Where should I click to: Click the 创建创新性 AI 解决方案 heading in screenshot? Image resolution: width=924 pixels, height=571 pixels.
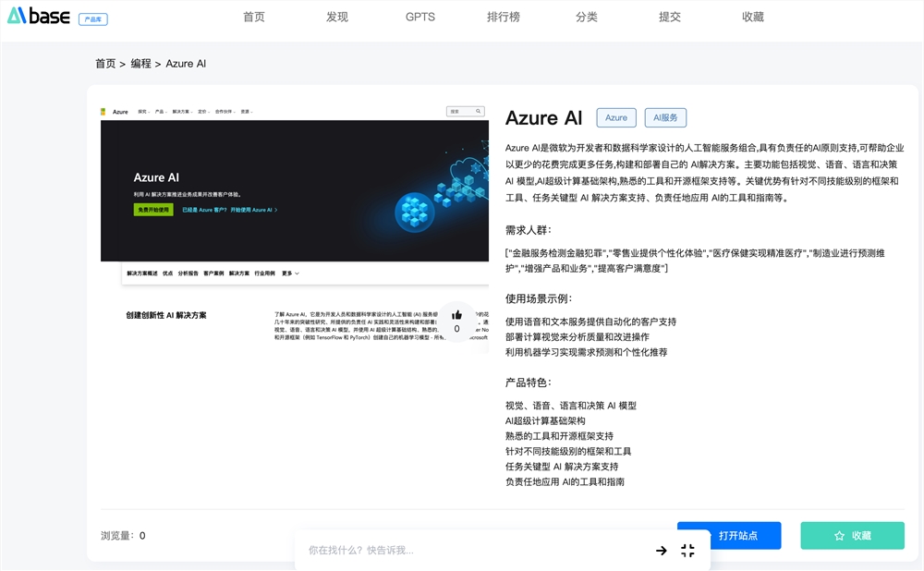pyautogui.click(x=166, y=315)
